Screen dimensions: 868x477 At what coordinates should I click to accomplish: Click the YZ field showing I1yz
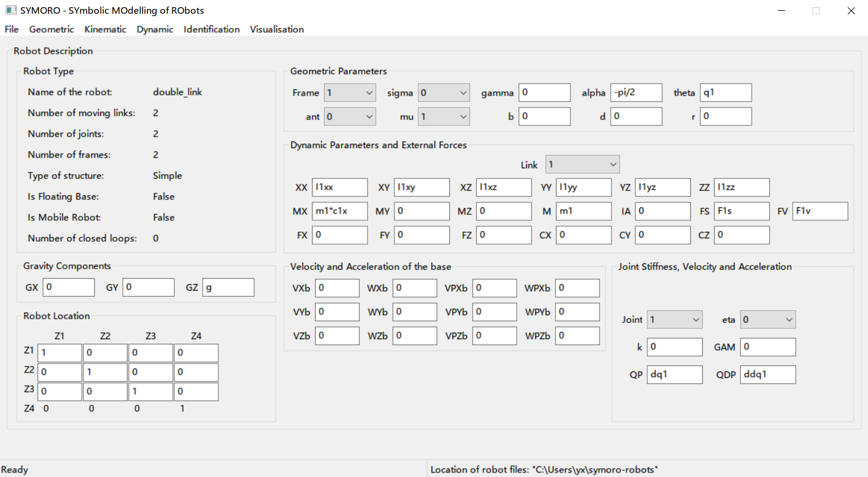(x=663, y=187)
